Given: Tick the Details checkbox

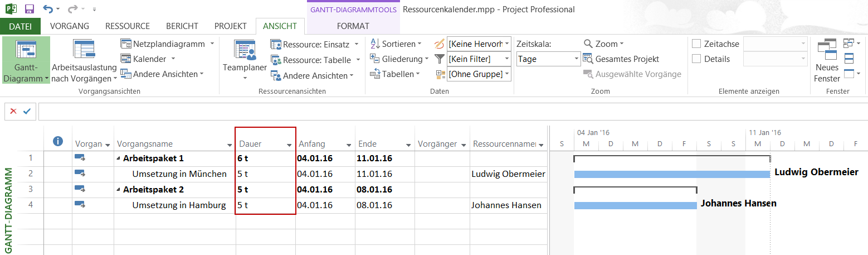Looking at the screenshot, I should 696,59.
